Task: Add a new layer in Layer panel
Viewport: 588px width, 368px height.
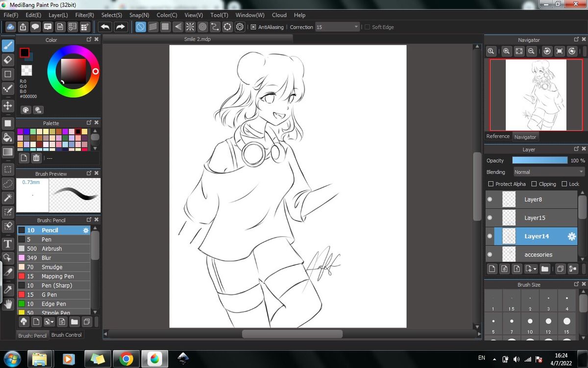Action: tap(492, 268)
